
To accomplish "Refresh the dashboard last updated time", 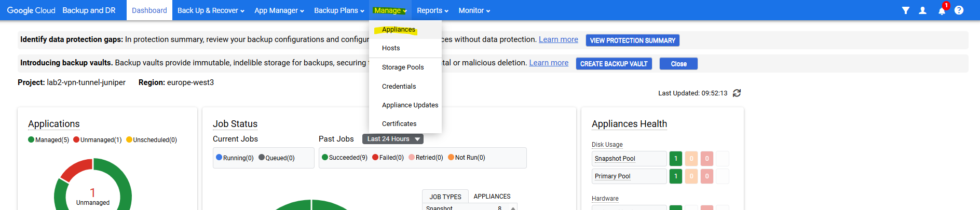I will (x=737, y=93).
